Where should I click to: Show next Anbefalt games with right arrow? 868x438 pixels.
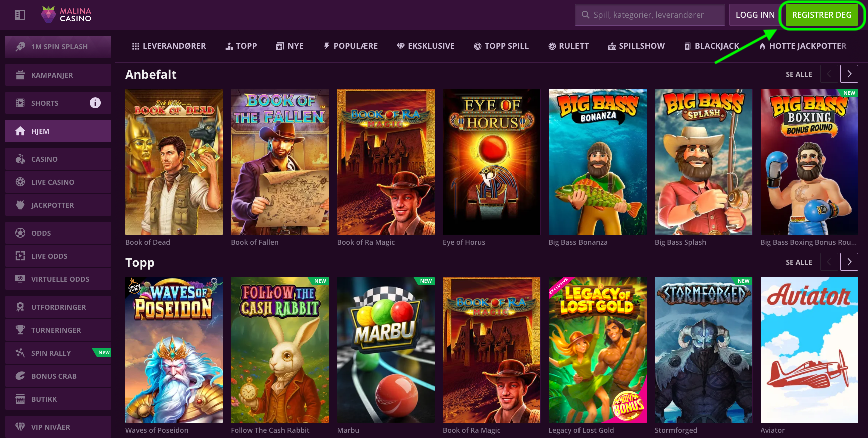(849, 74)
